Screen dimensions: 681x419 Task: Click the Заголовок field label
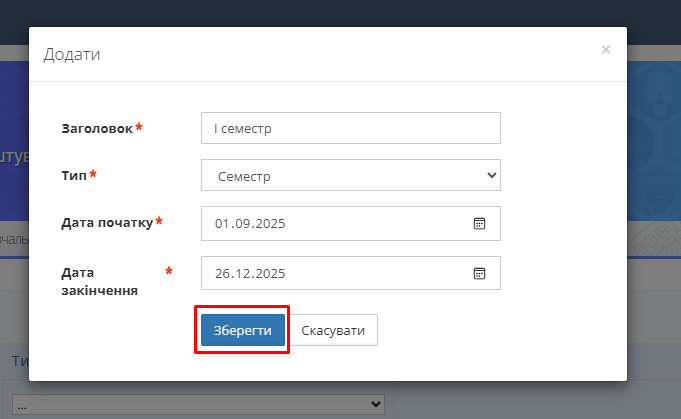(x=97, y=128)
